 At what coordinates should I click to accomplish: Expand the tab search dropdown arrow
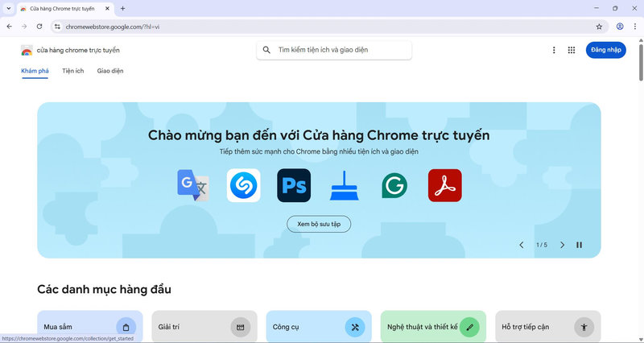click(x=8, y=8)
